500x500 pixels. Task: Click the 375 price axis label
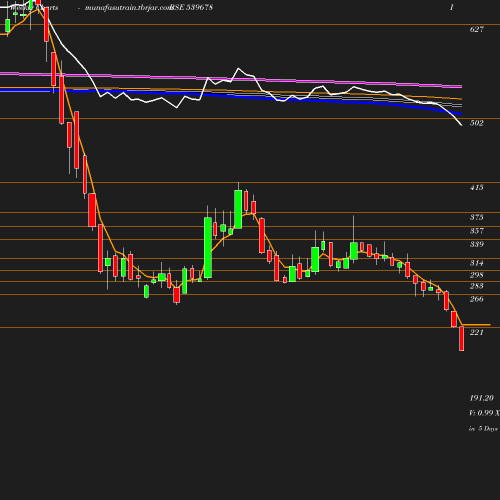[x=477, y=217]
